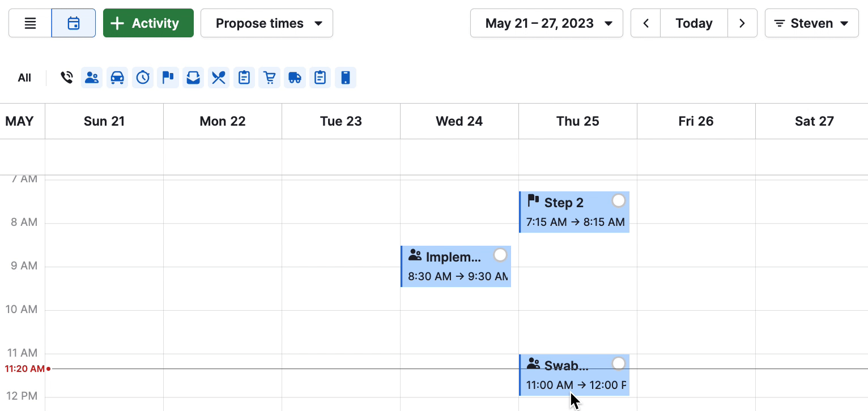
Task: Show All activity types
Action: (24, 78)
